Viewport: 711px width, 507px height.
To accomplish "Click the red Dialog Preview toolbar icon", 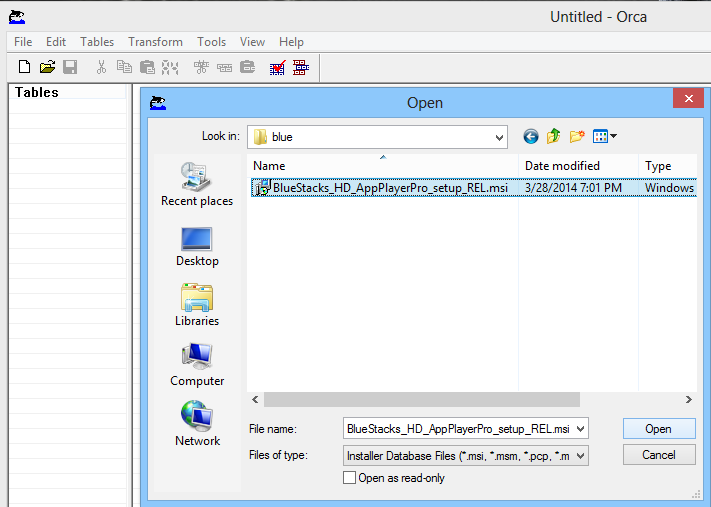I will (x=301, y=67).
